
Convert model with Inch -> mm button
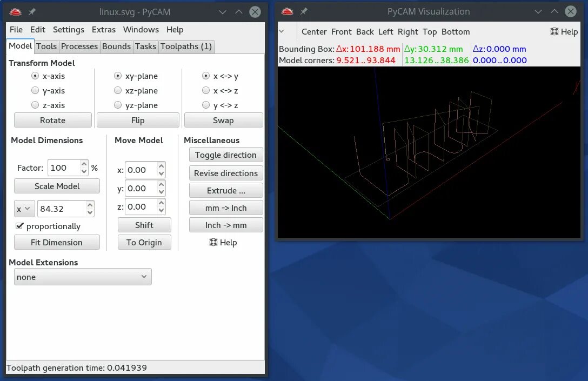[226, 225]
